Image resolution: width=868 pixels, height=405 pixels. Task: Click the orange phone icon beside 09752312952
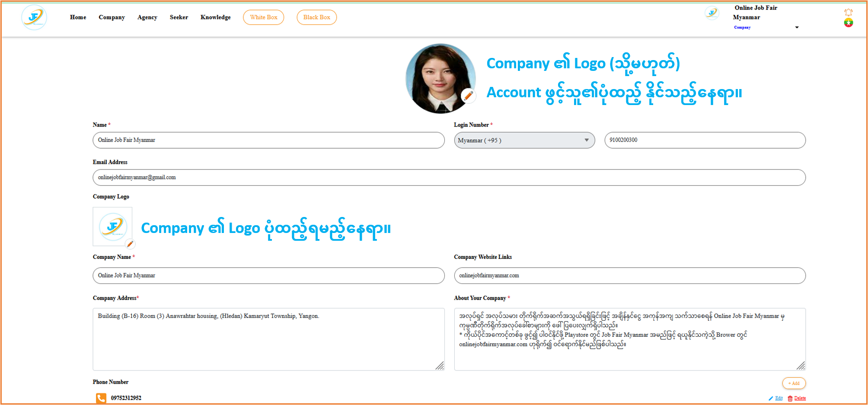pos(101,398)
